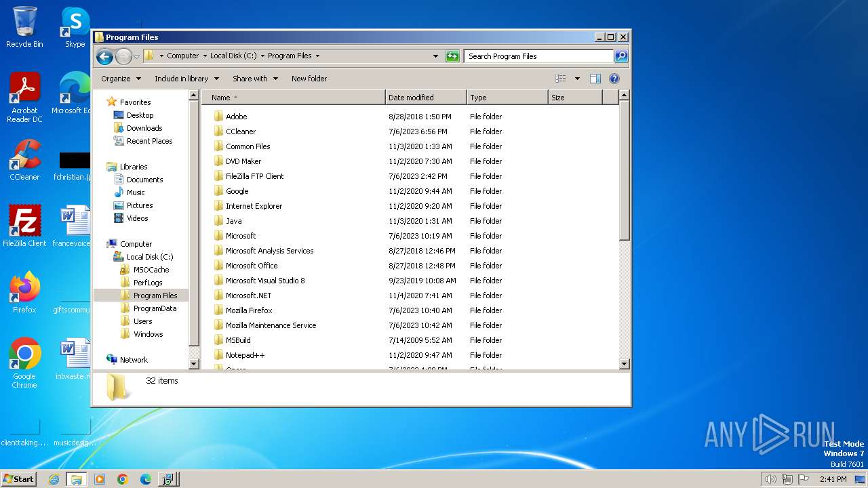The height and width of the screenshot is (488, 868).
Task: Select Desktop under Favorites
Action: click(x=140, y=115)
